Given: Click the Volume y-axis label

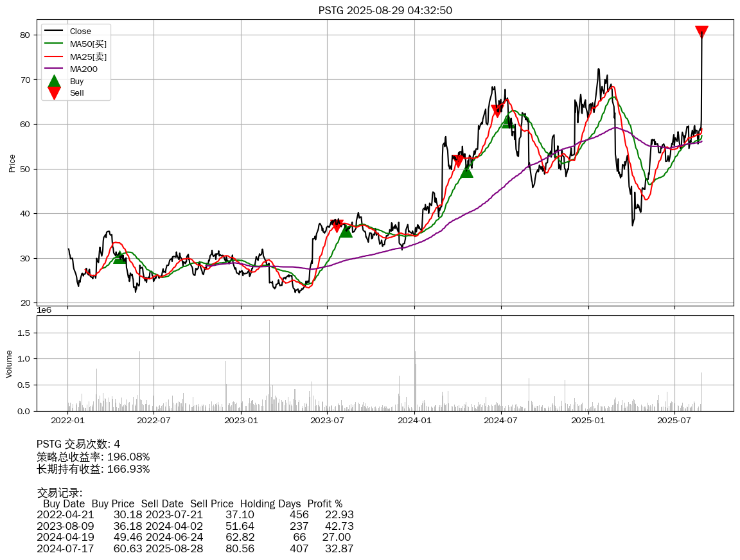Looking at the screenshot, I should click(x=10, y=363).
